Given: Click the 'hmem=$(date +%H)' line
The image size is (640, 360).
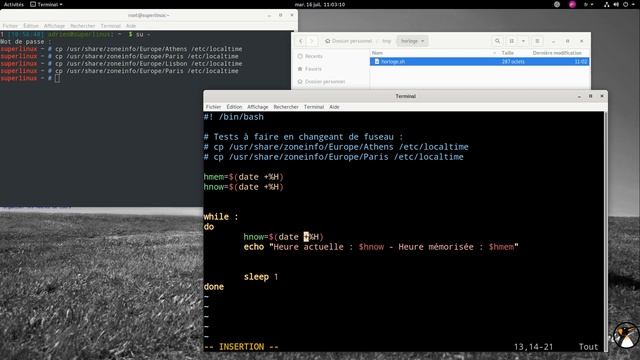Looking at the screenshot, I should point(244,177).
